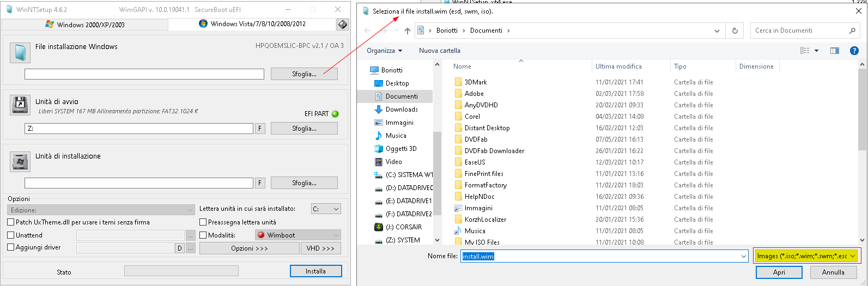The width and height of the screenshot is (868, 286).
Task: Select the DVDFab Downloader folder
Action: 494,151
